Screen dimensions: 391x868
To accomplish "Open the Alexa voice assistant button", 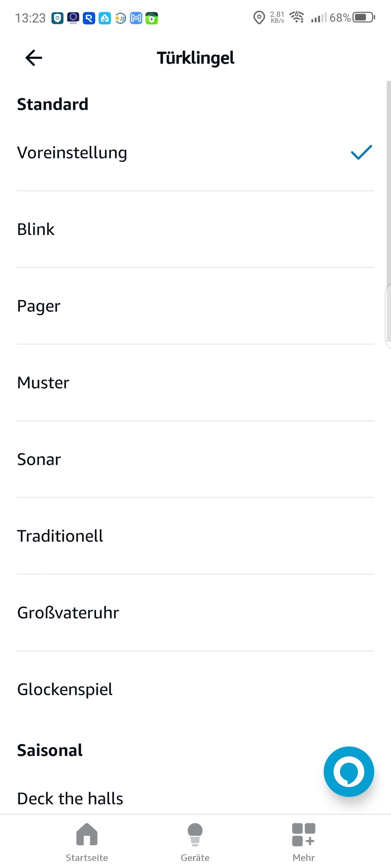I will click(x=349, y=771).
